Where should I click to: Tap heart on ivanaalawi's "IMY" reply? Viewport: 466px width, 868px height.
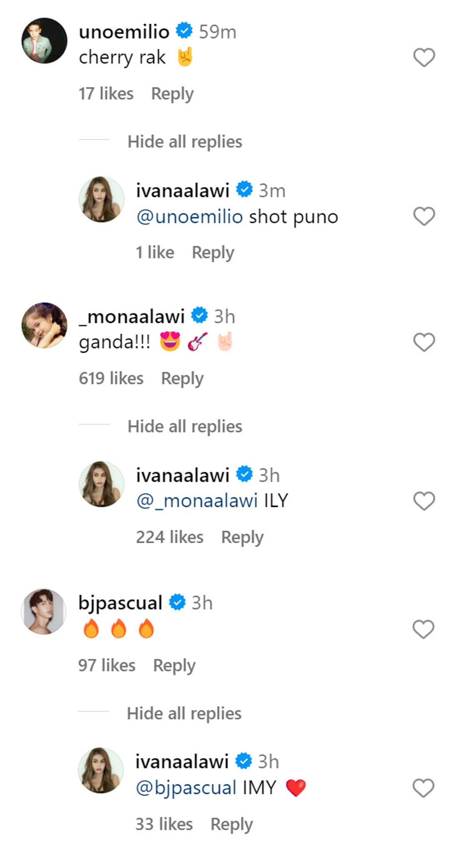[423, 788]
